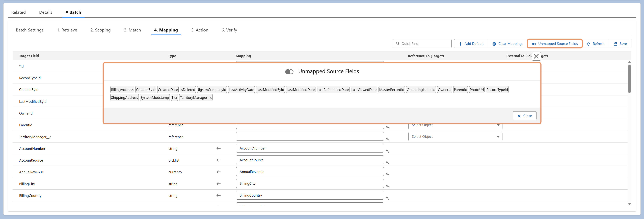This screenshot has width=644, height=219.
Task: Click the arrow icon in AnnualRevenue row
Action: 219,172
